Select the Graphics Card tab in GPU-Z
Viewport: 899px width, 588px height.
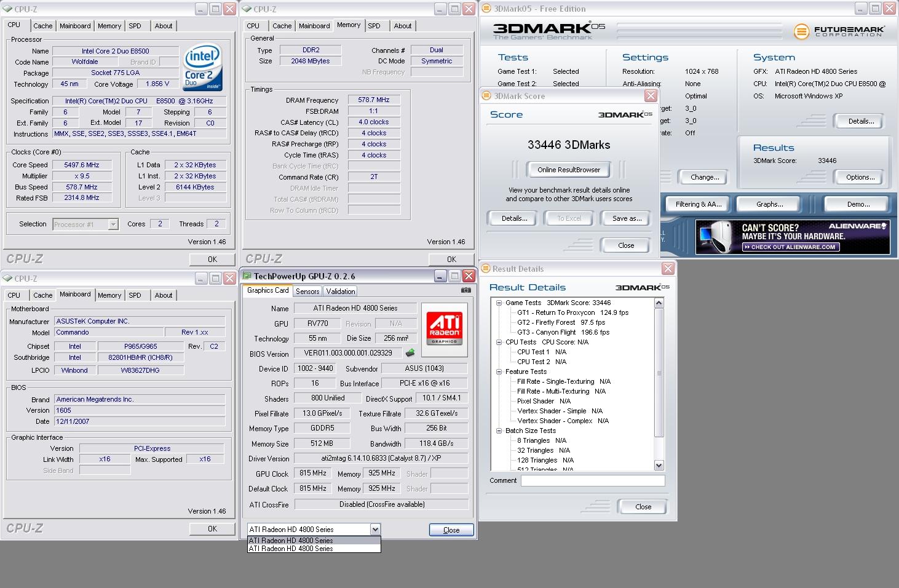click(267, 290)
